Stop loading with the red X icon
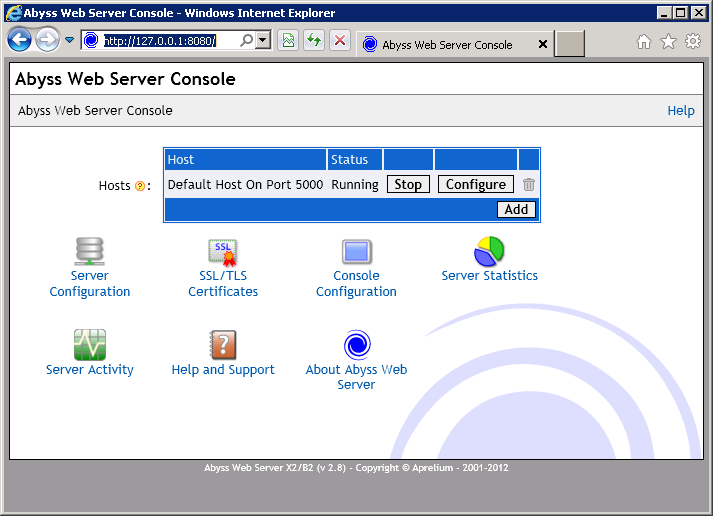The height and width of the screenshot is (516, 713). point(340,40)
